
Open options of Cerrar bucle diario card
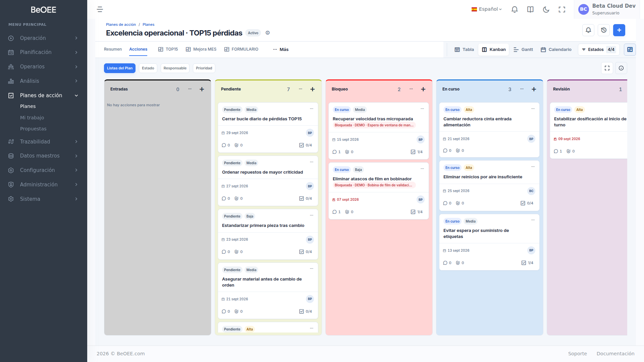(312, 109)
